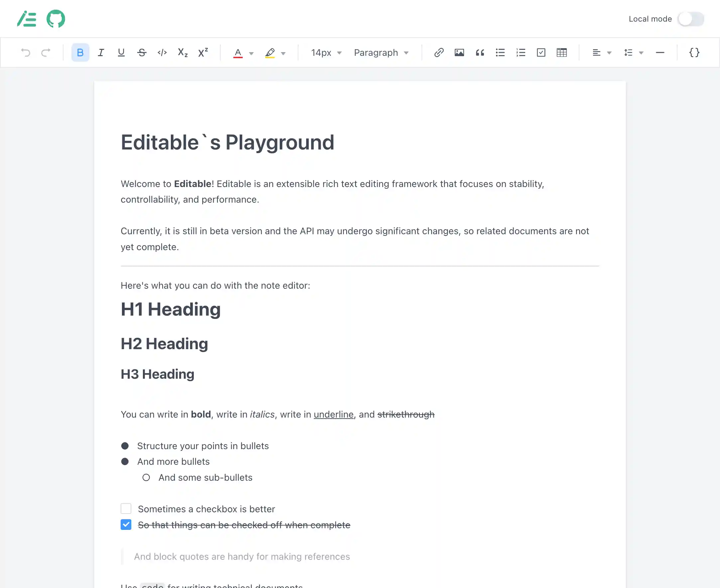Open the font color picker arrow

[x=251, y=53]
